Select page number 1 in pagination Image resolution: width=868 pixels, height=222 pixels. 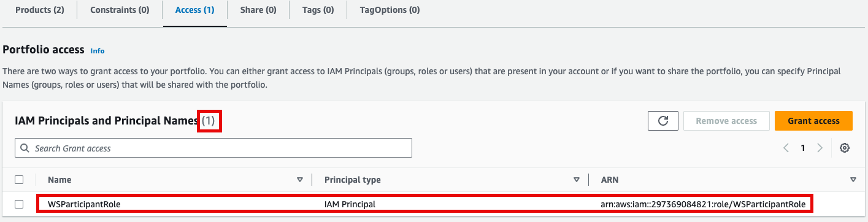[802, 148]
